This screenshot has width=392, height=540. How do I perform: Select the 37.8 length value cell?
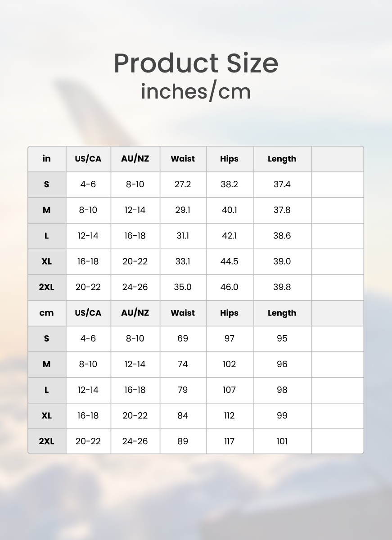coord(282,210)
